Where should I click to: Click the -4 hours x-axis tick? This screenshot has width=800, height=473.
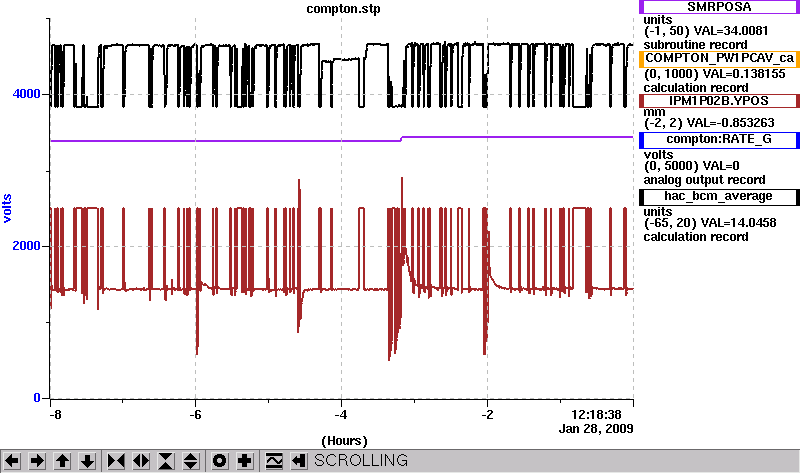(x=341, y=415)
